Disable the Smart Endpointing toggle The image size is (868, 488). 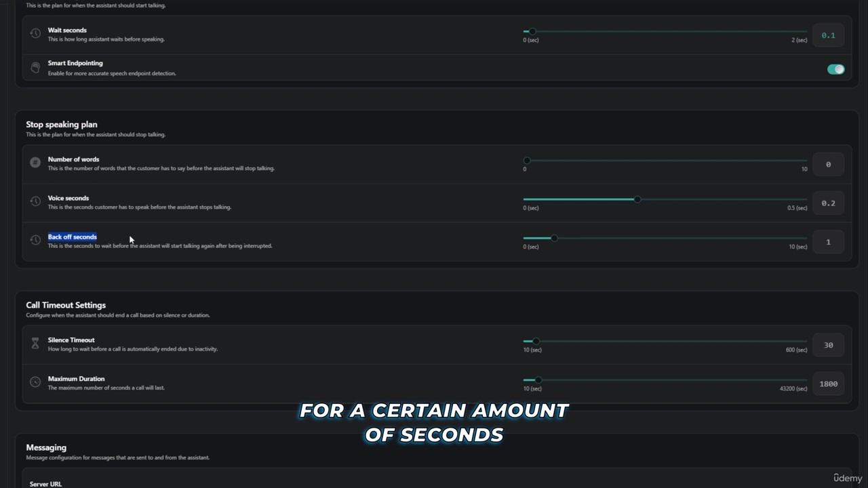(835, 69)
